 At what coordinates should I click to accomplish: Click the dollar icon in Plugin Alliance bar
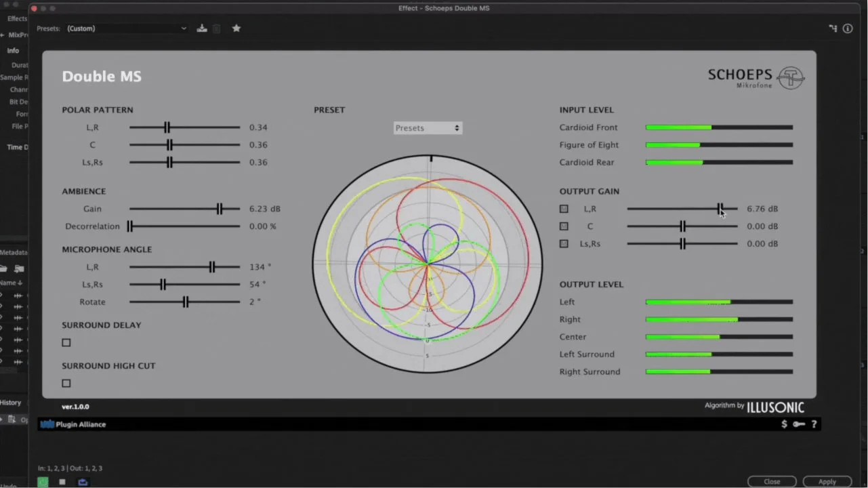(x=783, y=424)
